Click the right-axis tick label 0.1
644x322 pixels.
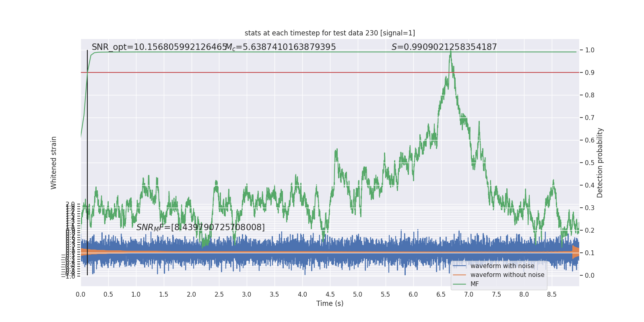tap(590, 253)
